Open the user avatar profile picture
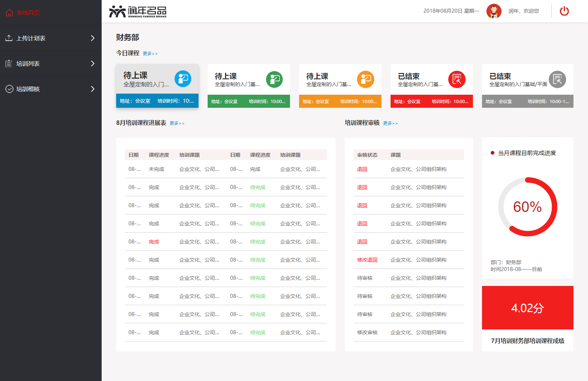Viewport: 588px width, 381px height. (494, 11)
